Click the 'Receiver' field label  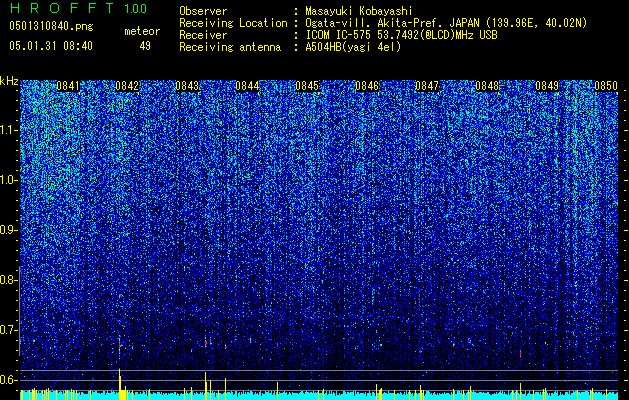click(203, 35)
